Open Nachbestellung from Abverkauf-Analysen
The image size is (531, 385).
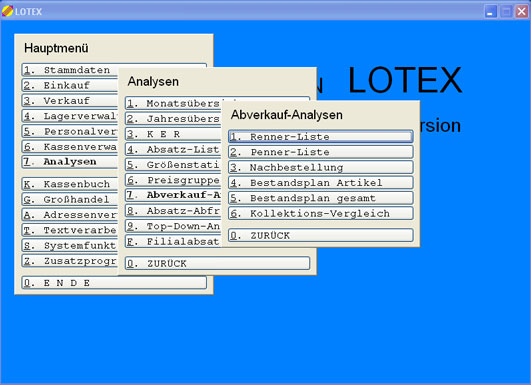click(321, 167)
